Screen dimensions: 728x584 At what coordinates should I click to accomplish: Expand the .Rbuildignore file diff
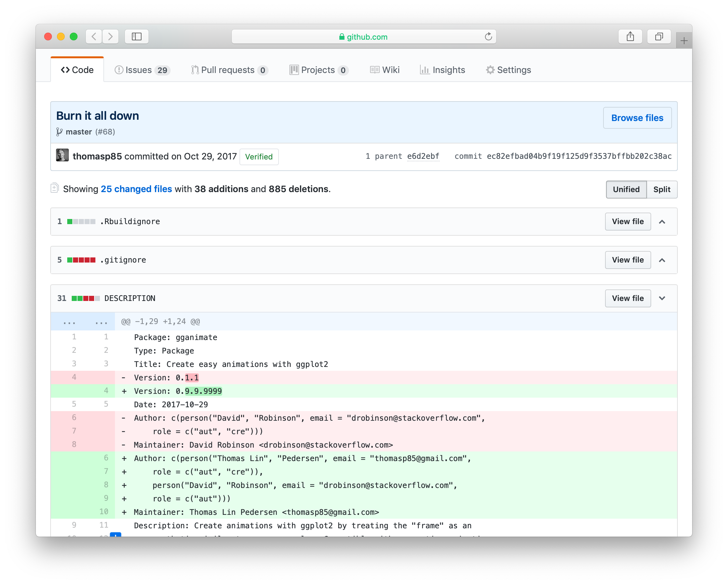tap(662, 222)
